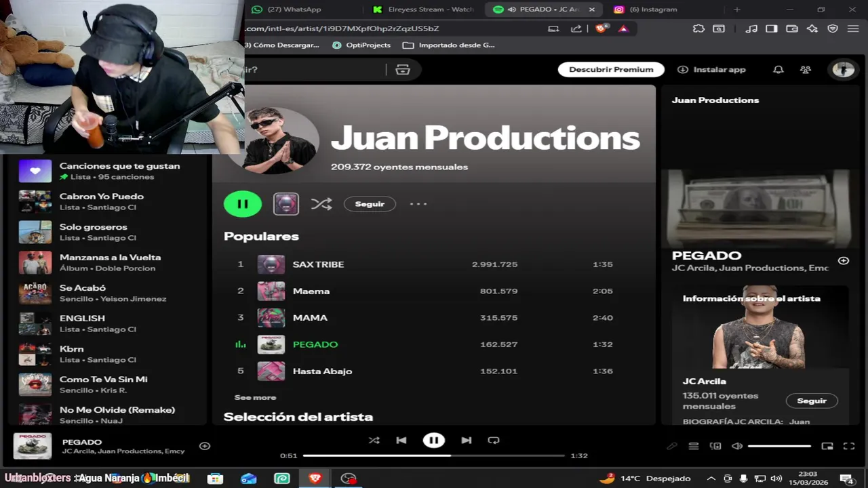Click the Instalar app button
The height and width of the screenshot is (488, 868).
coord(711,69)
